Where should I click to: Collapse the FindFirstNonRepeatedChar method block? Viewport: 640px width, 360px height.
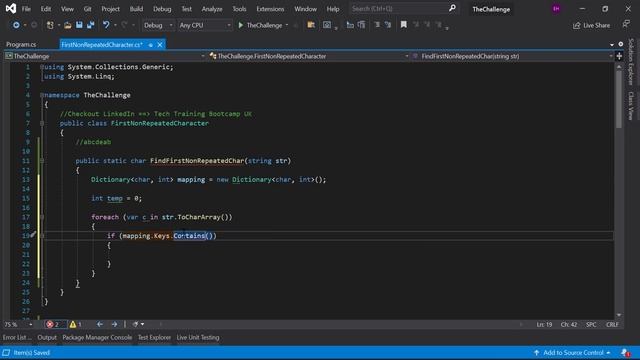[42, 161]
